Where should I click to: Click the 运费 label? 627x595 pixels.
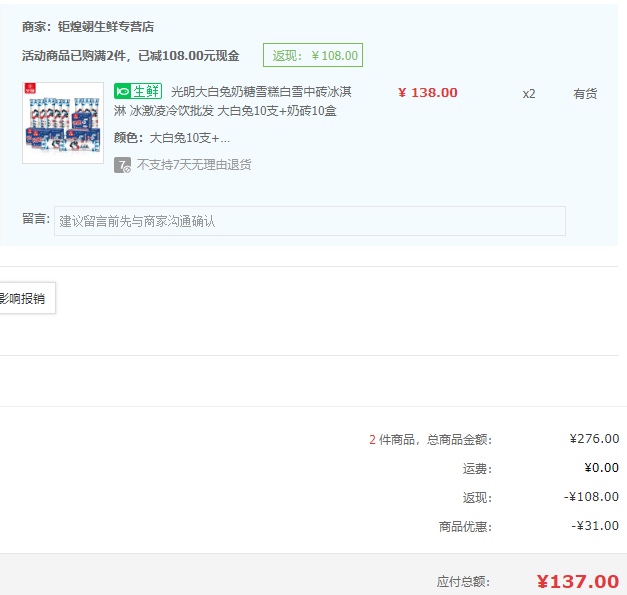point(477,469)
